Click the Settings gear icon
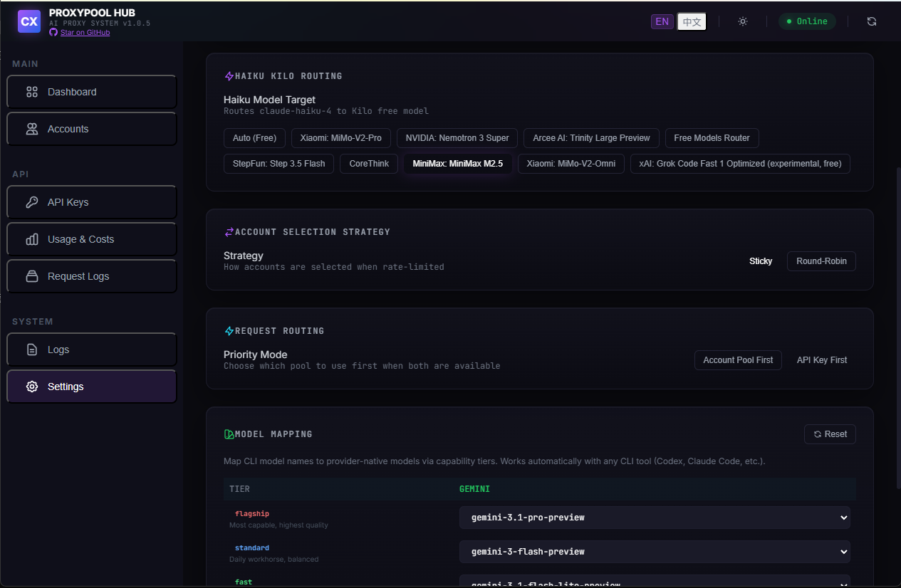 pos(32,387)
